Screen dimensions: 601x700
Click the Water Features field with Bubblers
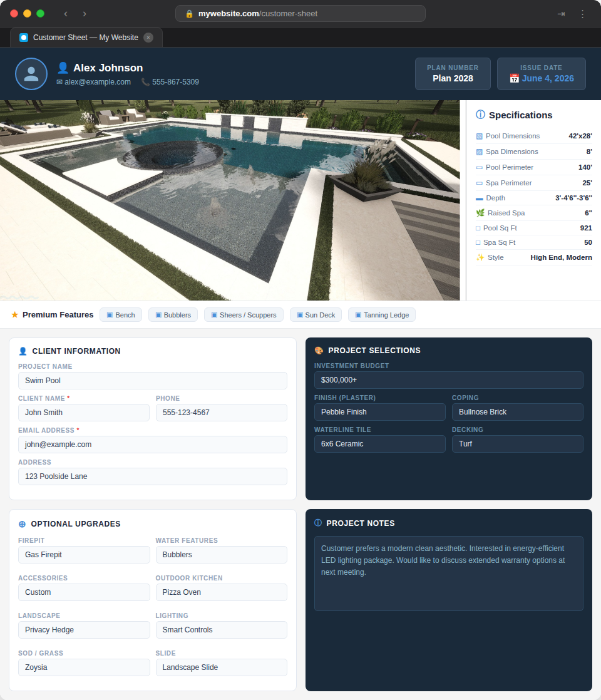tap(222, 555)
